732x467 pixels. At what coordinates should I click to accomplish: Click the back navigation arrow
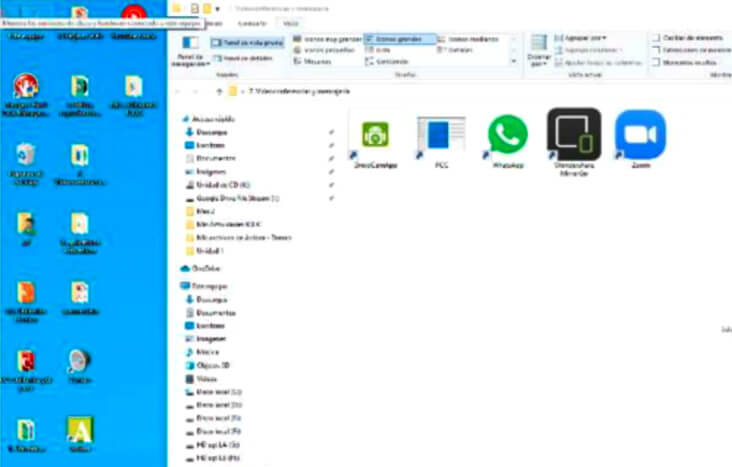[x=178, y=92]
